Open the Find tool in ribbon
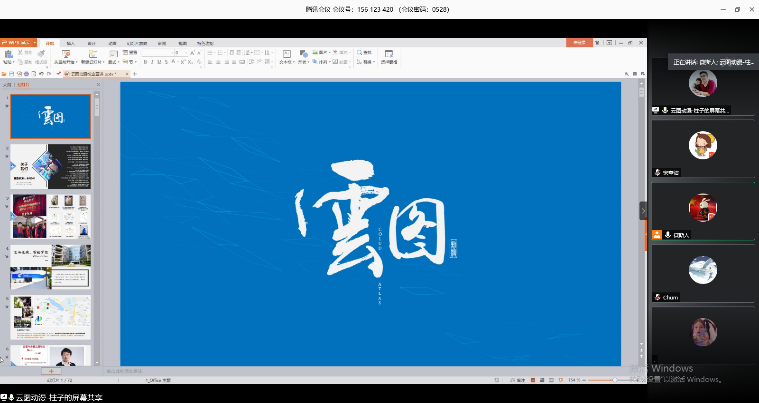This screenshot has height=403, width=759. tap(365, 53)
